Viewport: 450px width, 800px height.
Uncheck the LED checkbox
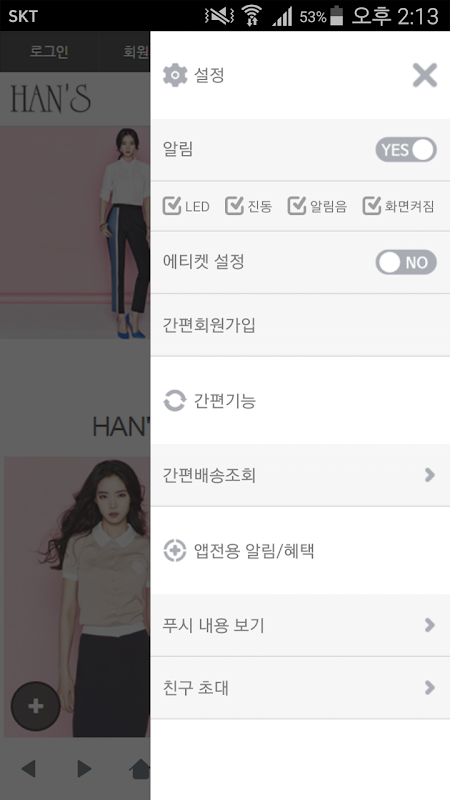pyautogui.click(x=172, y=206)
